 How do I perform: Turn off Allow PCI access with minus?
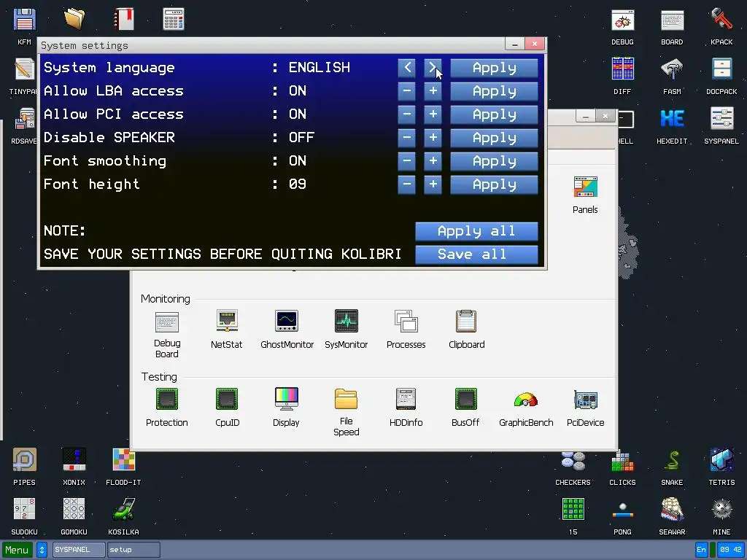pyautogui.click(x=407, y=114)
